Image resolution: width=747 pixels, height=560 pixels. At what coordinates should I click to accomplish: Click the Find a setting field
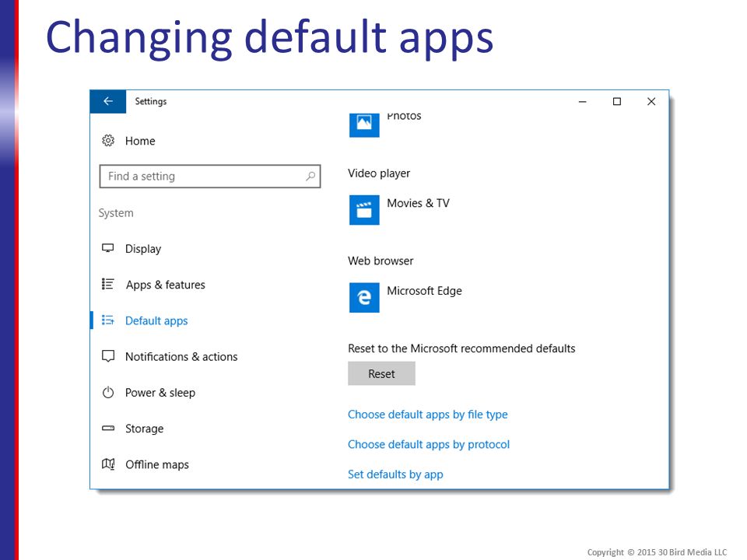click(210, 177)
